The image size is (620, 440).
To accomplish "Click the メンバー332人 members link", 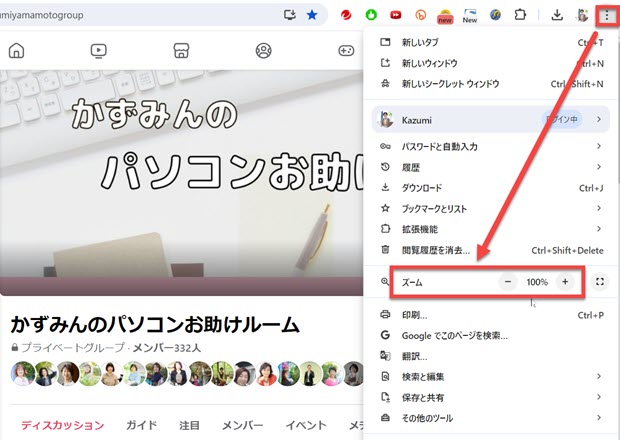I will [x=166, y=348].
